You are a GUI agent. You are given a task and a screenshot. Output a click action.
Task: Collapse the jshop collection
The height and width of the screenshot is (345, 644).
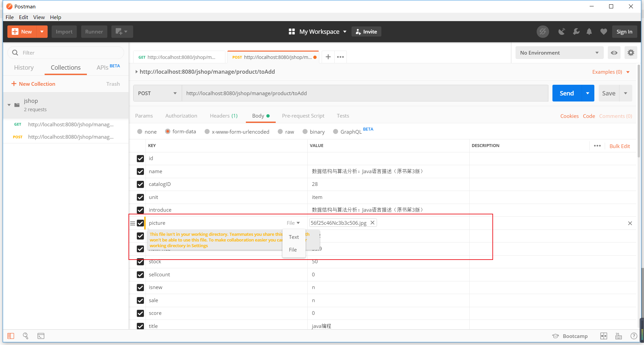coord(9,105)
